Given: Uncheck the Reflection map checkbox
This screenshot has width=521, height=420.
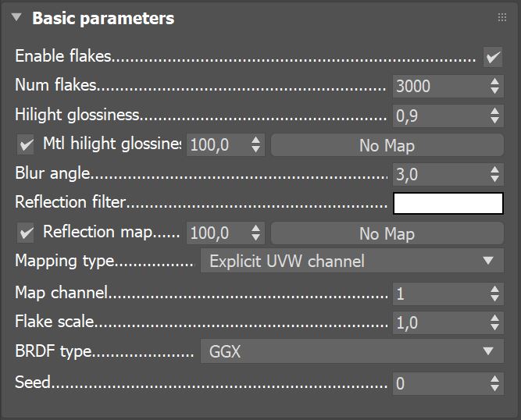Looking at the screenshot, I should point(27,233).
